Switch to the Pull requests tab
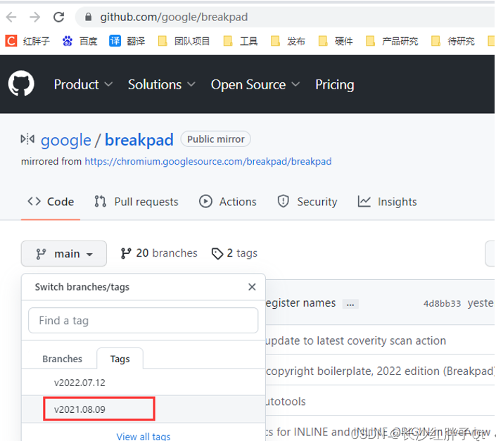Viewport: 496px width, 448px height. pyautogui.click(x=136, y=201)
